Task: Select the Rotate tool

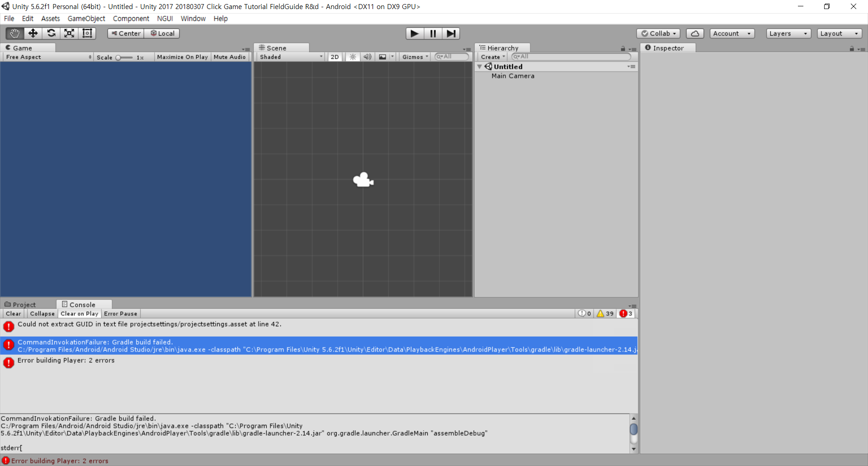Action: [x=51, y=33]
